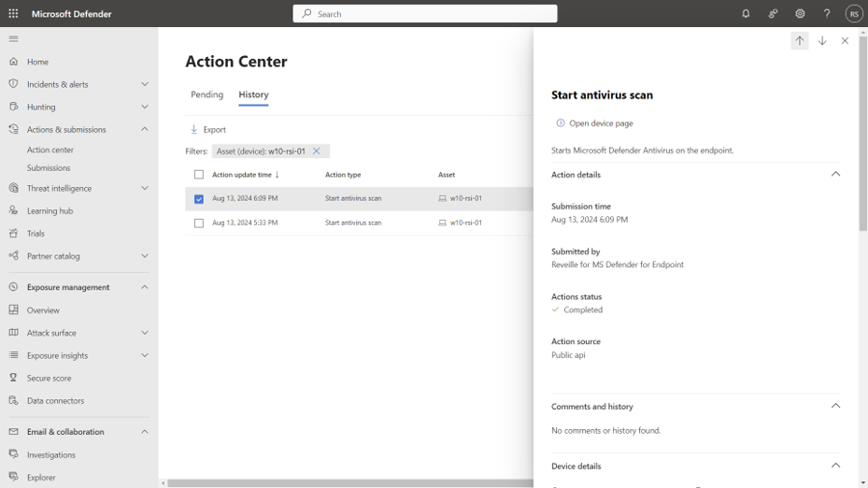Screen dimensions: 868x488
Task: Click the Email & collaboration envelope icon
Action: pyautogui.click(x=13, y=432)
